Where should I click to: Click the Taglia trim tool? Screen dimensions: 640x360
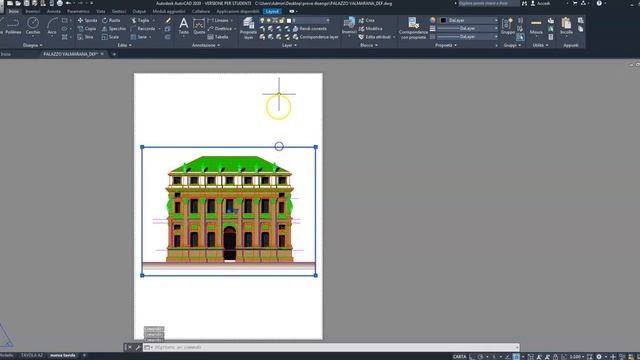pyautogui.click(x=140, y=20)
